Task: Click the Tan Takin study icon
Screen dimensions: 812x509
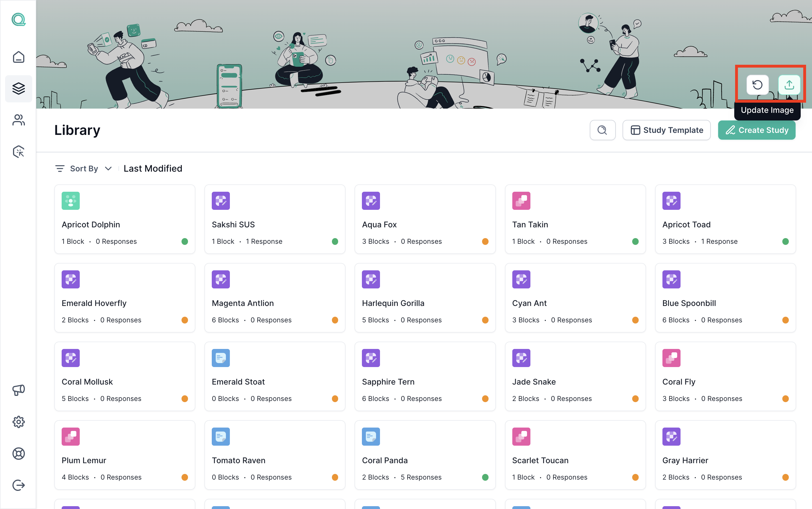Action: pos(521,201)
